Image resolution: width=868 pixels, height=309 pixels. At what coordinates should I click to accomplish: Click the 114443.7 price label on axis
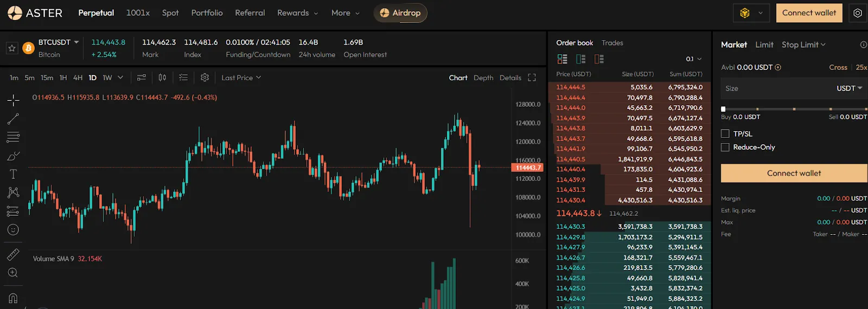point(528,168)
